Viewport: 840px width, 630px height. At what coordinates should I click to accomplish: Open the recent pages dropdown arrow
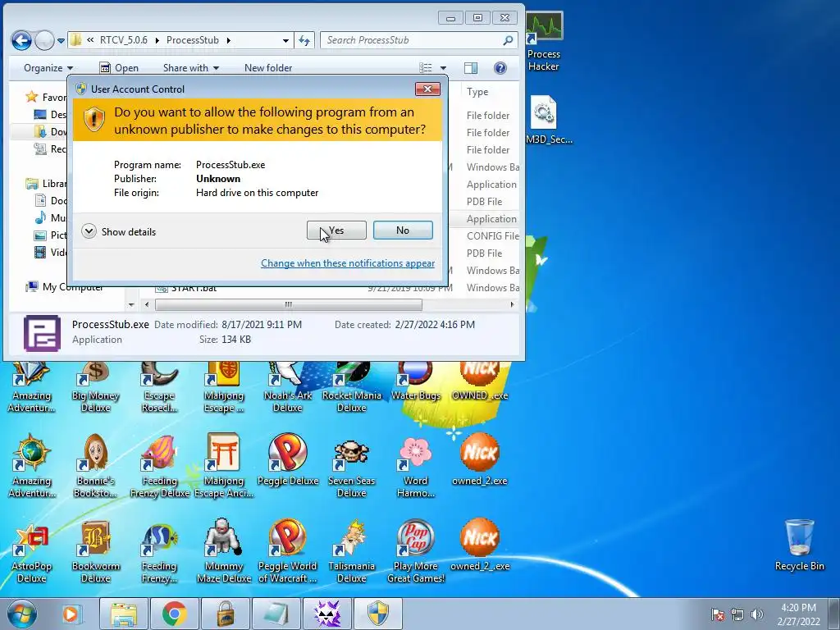click(x=61, y=41)
